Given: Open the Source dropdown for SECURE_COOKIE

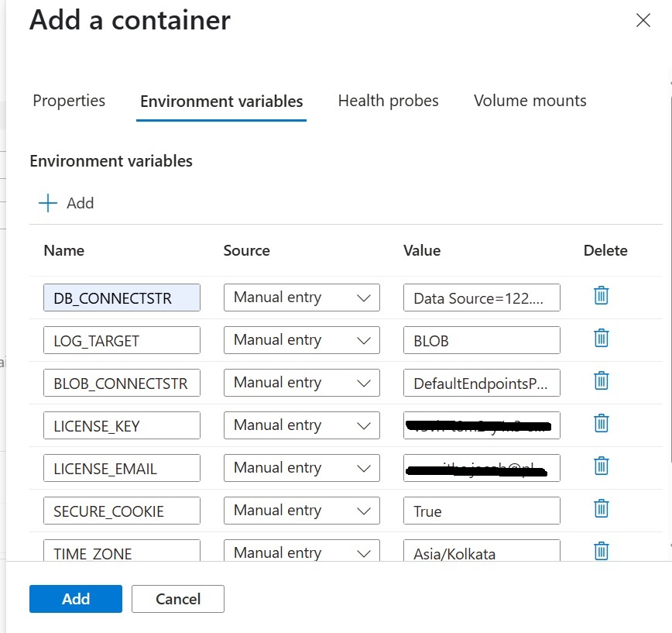Looking at the screenshot, I should (x=302, y=510).
